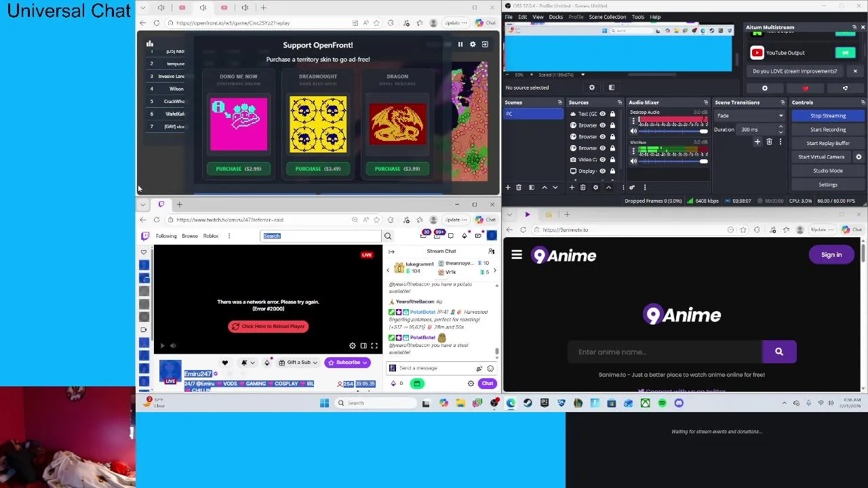Screen dimensions: 868x488
Task: Purchase the Dragon skin for $3.99
Action: 397,169
